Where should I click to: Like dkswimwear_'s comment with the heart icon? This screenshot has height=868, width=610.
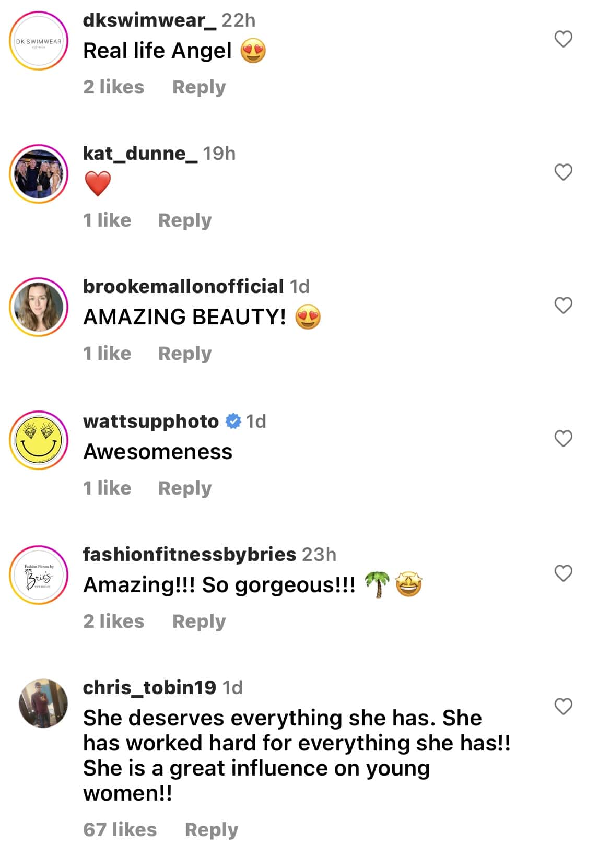tap(563, 38)
